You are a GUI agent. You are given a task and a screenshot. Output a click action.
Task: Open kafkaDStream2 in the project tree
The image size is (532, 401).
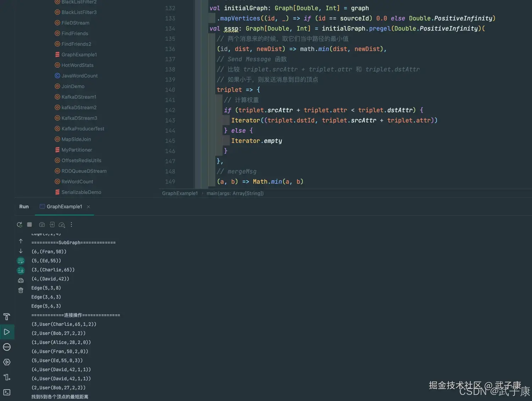[79, 108]
